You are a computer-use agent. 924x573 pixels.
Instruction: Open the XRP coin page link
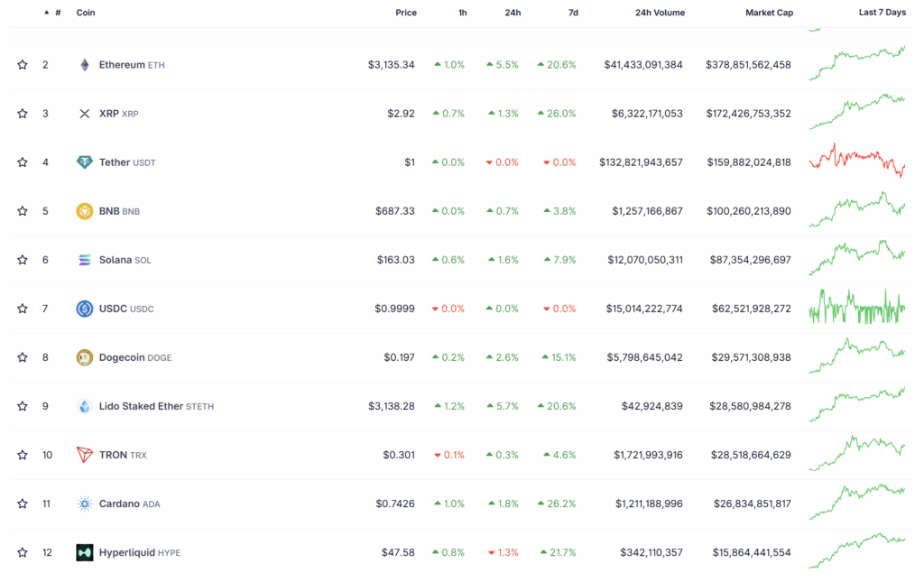coord(118,114)
